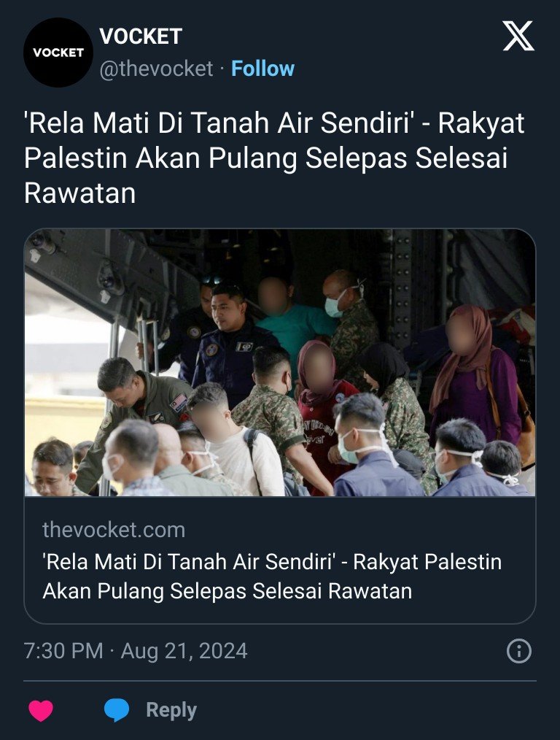Image resolution: width=560 pixels, height=740 pixels.
Task: Click the dot separator beside the Follow link
Action: (222, 69)
